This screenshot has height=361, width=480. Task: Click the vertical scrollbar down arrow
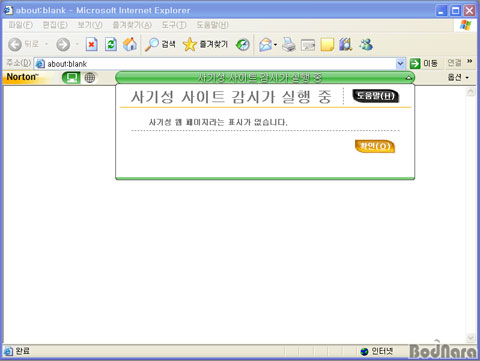click(x=471, y=338)
